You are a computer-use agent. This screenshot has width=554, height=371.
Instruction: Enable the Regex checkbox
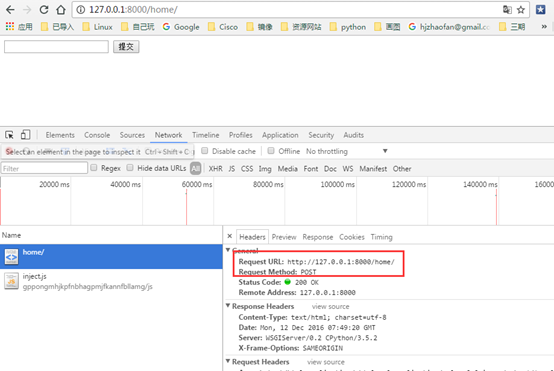click(x=94, y=168)
